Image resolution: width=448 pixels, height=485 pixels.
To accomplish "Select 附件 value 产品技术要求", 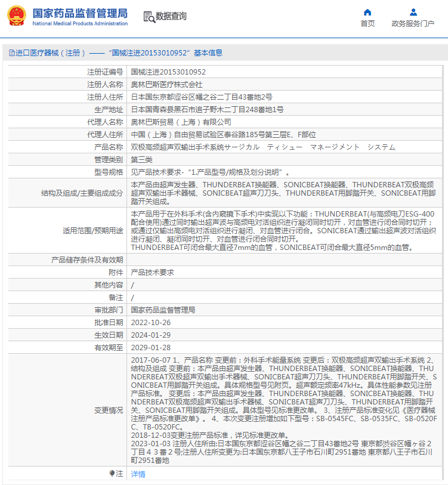I will coord(152,273).
